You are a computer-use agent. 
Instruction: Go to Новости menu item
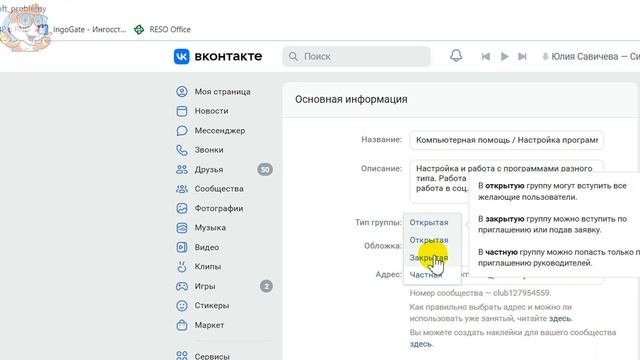point(211,111)
